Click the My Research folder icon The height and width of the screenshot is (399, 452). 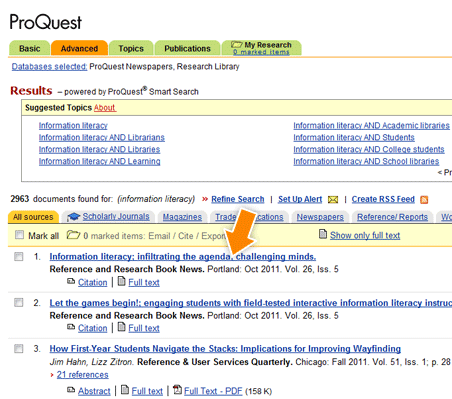[x=237, y=44]
